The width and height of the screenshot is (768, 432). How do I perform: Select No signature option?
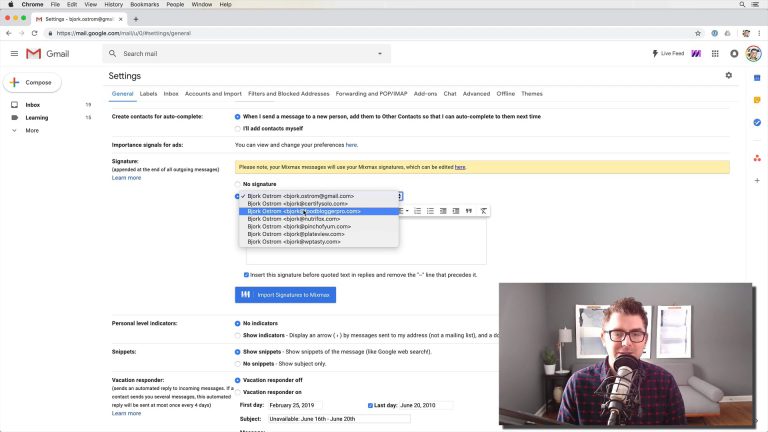238,184
